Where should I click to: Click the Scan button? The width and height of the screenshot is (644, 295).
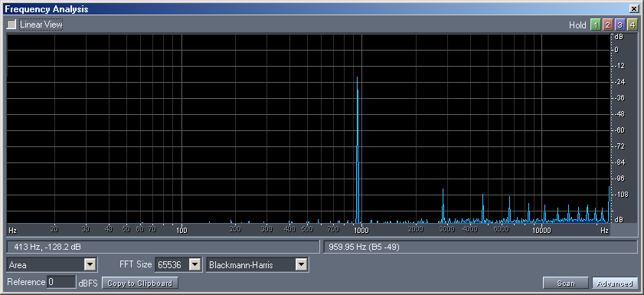(x=566, y=283)
